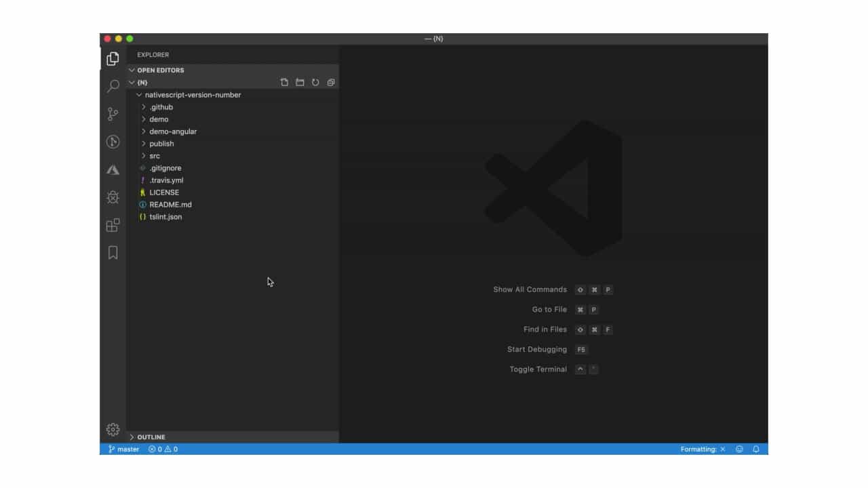Expand the publish folder
Image resolution: width=868 pixels, height=488 pixels.
233,144
